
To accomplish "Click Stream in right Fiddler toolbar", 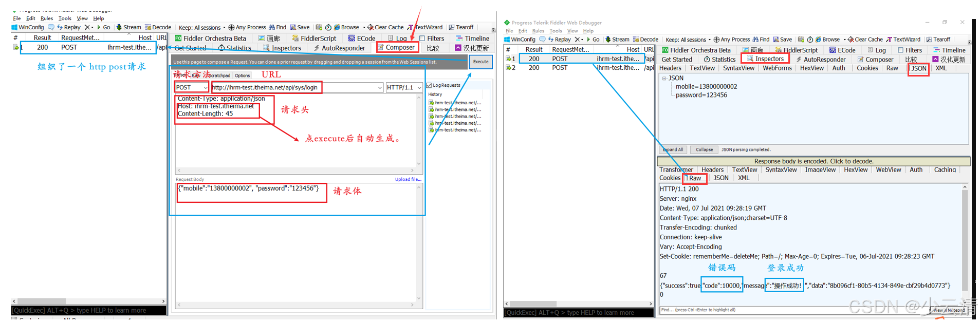I will (617, 40).
